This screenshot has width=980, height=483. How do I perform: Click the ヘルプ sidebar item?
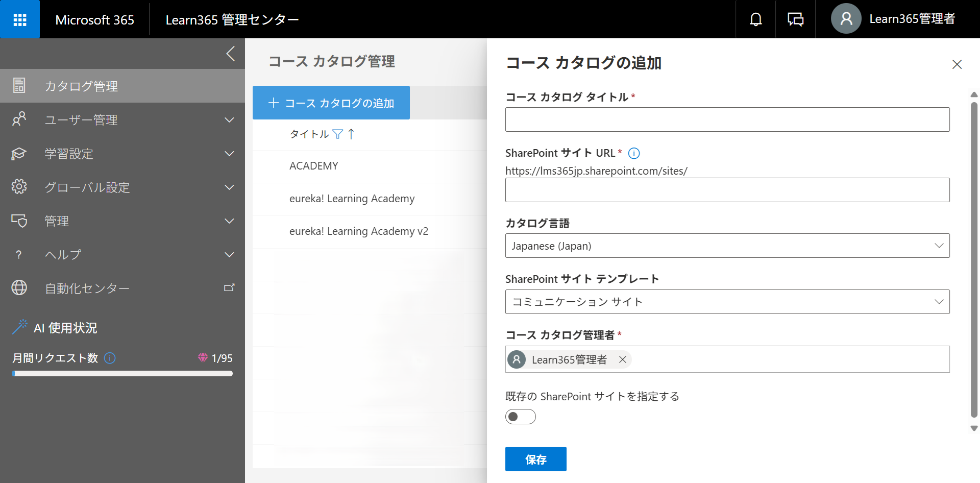(122, 254)
